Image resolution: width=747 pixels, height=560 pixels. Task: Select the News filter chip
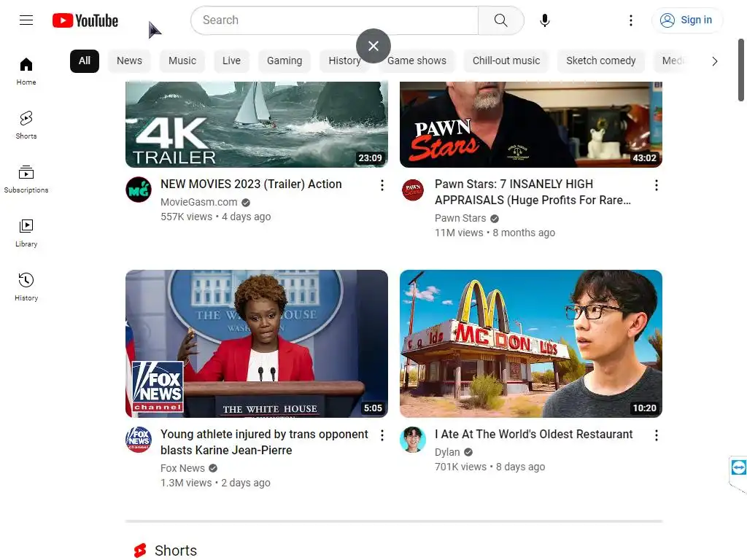pos(130,61)
